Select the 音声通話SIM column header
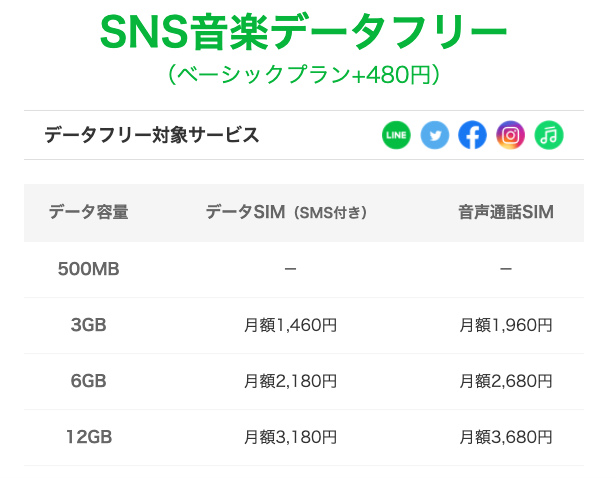 [x=506, y=212]
